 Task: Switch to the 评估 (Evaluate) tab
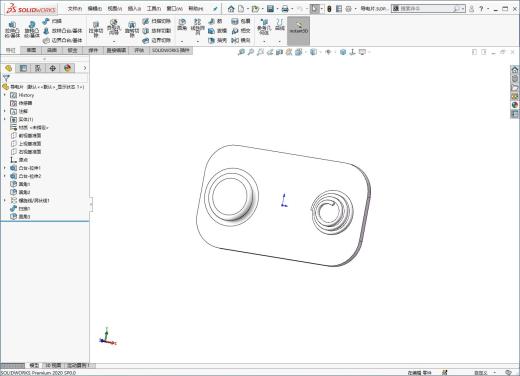click(x=139, y=50)
